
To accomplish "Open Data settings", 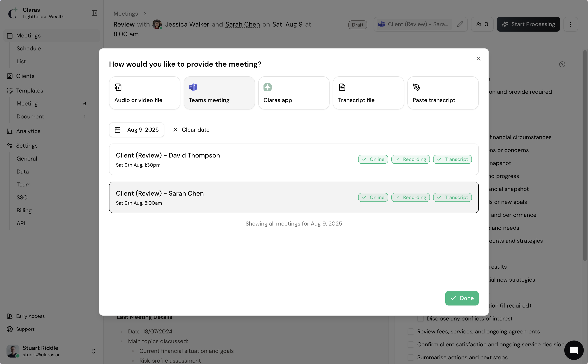I will pyautogui.click(x=23, y=172).
